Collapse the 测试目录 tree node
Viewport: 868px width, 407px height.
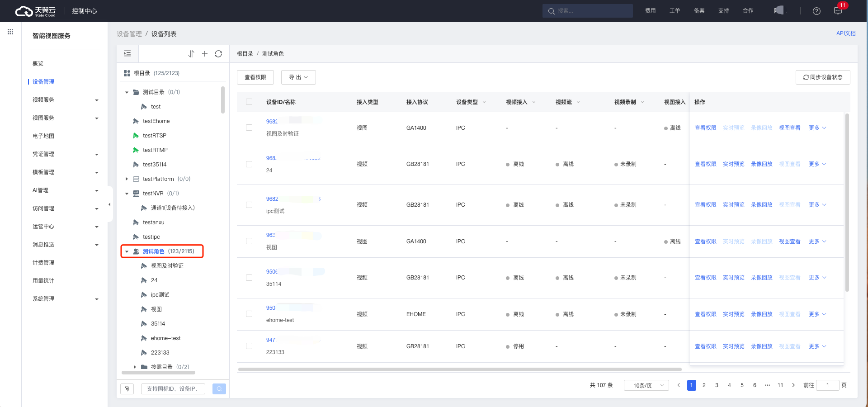[127, 92]
